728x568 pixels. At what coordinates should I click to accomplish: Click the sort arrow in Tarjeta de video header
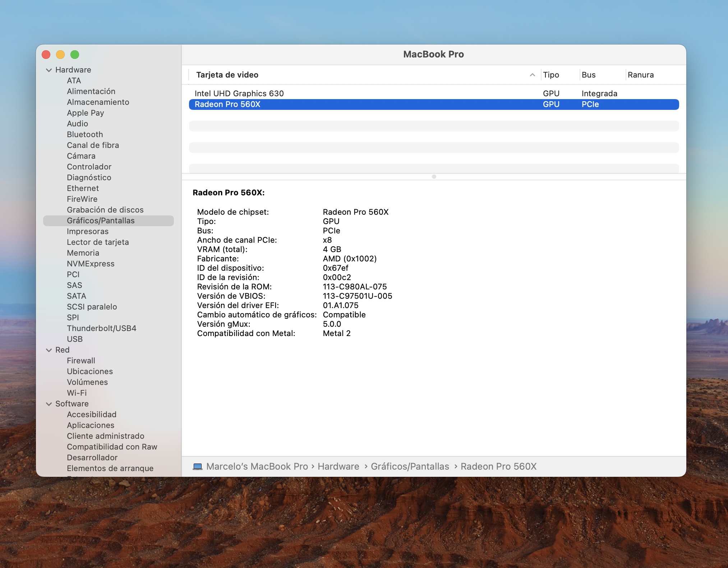532,75
